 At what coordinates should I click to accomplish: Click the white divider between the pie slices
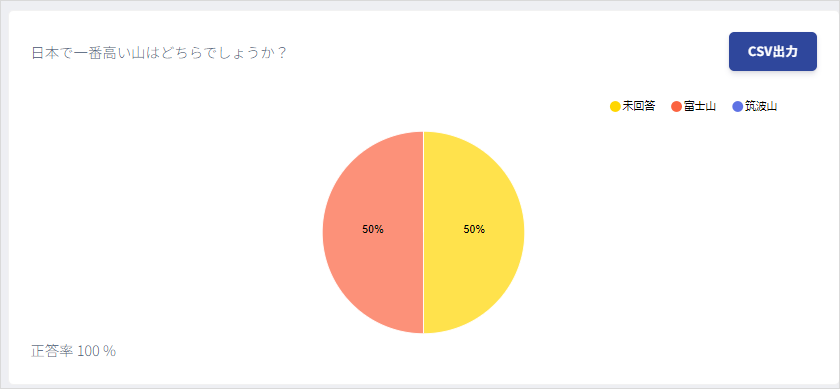point(423,284)
